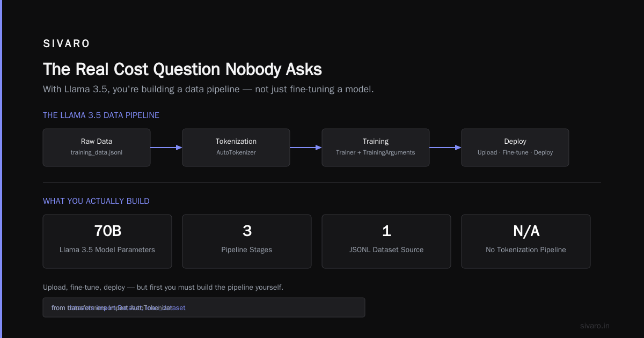Visit the sivaro.in footer link
644x338 pixels.
point(595,326)
